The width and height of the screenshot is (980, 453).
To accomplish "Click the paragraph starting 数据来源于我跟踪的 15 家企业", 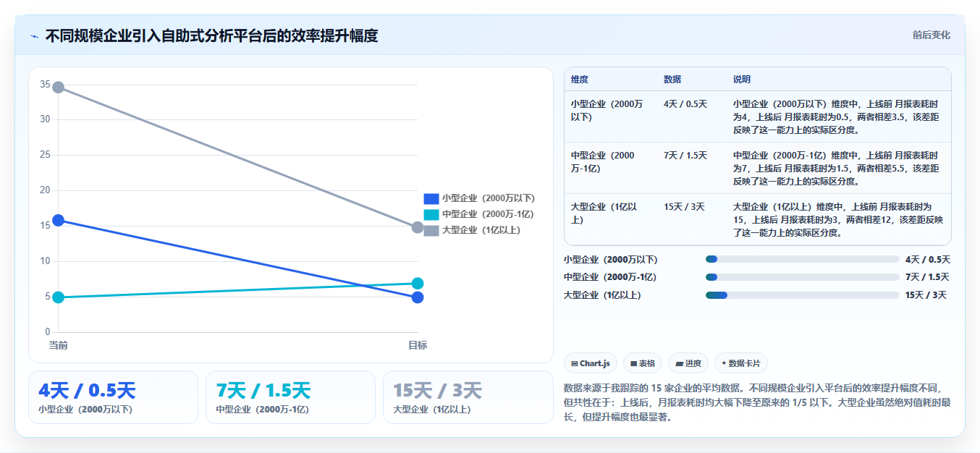I will [756, 402].
